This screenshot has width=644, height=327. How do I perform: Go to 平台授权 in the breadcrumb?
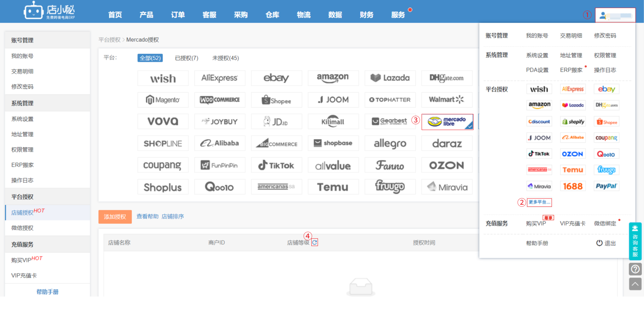point(109,40)
